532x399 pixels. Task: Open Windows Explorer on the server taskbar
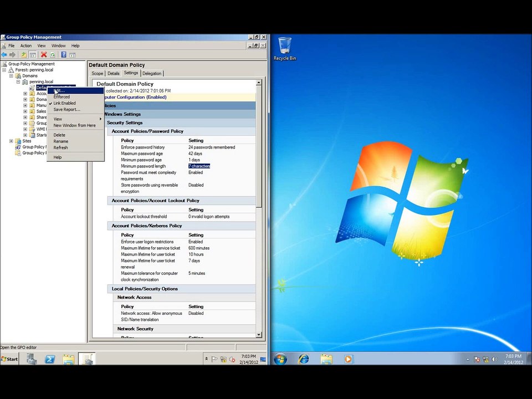tap(68, 359)
